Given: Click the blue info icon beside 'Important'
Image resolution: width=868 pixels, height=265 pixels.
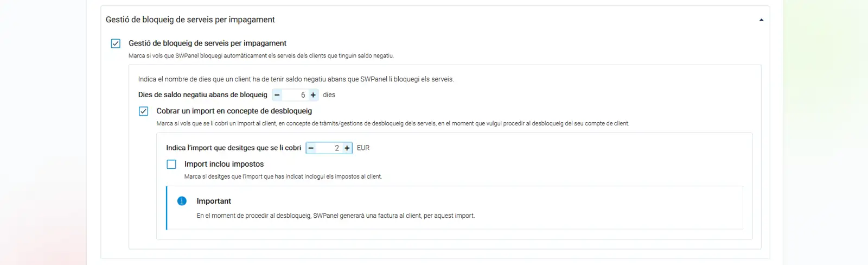Looking at the screenshot, I should (182, 201).
